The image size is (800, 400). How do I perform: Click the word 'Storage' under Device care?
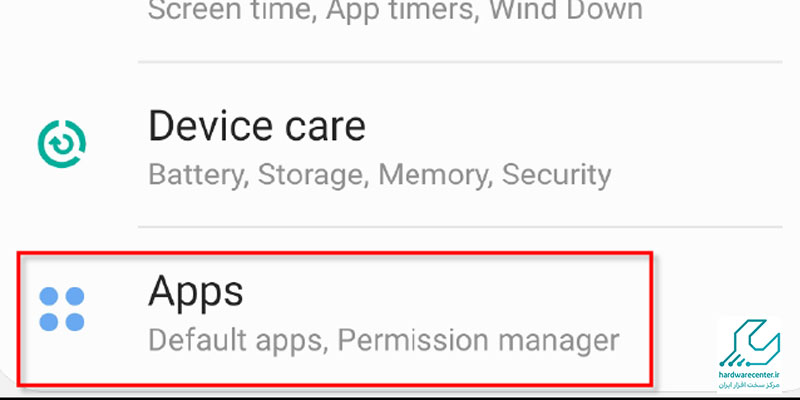[x=313, y=175]
